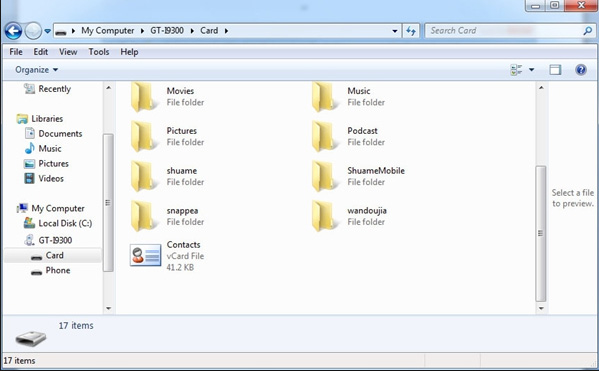The image size is (599, 371).
Task: Select the snappea folder icon
Action: (x=143, y=216)
